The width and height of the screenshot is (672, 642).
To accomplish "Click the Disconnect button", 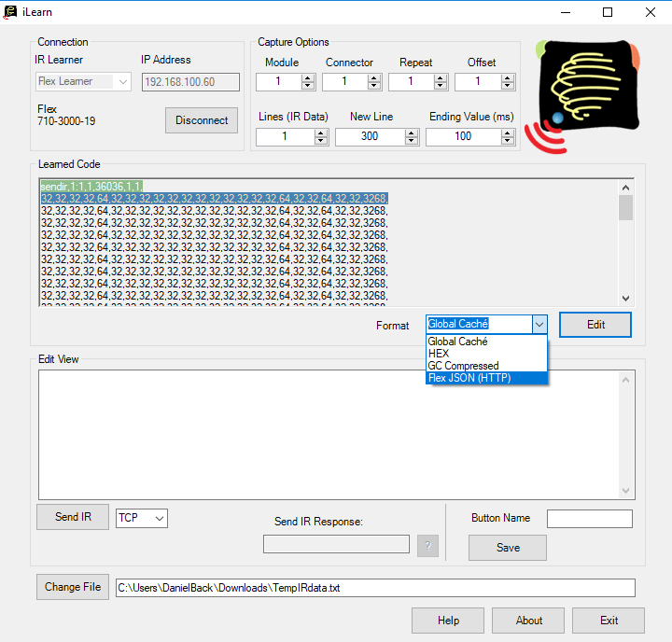I will point(202,120).
